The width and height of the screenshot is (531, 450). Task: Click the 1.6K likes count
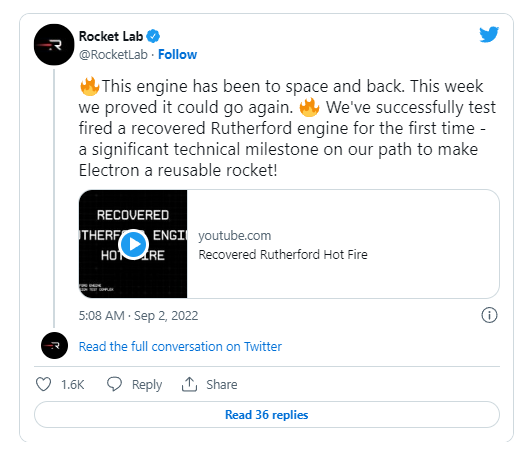pos(72,385)
